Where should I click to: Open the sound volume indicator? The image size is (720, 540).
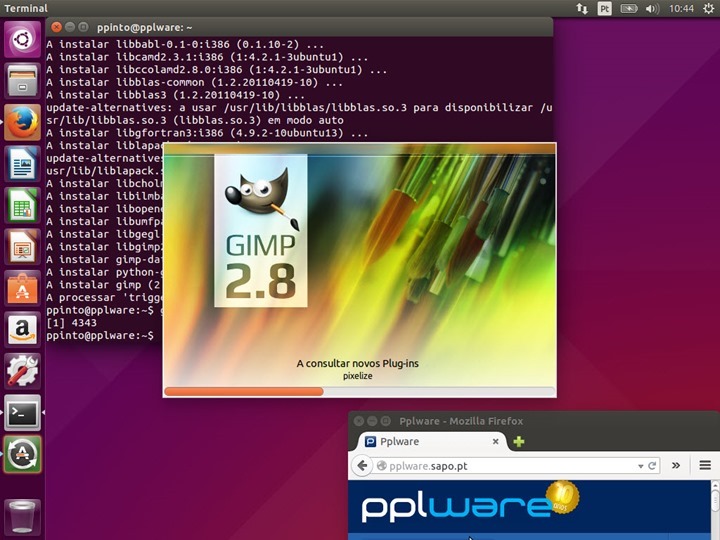pos(652,8)
